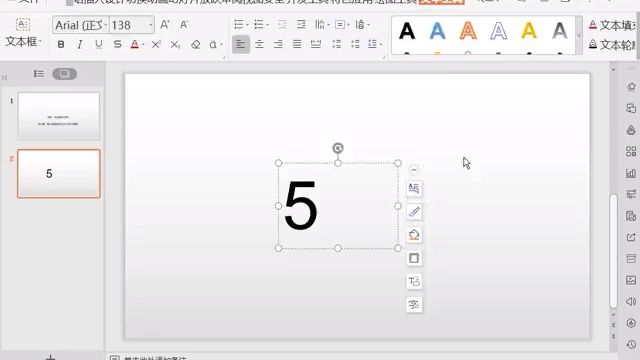
Task: Click the pen style quick tool beside text box
Action: pos(414,212)
